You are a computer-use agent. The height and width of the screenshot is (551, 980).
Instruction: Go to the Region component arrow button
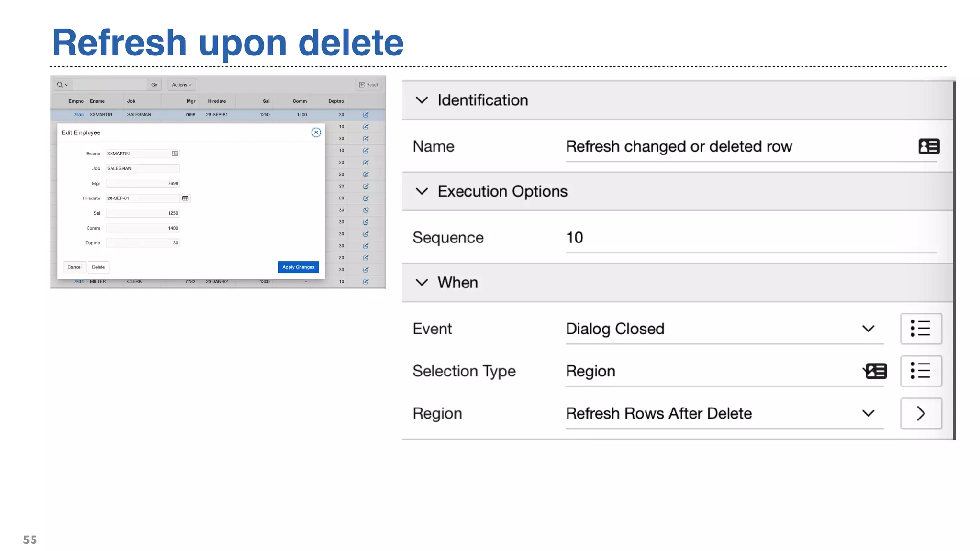pyautogui.click(x=920, y=413)
